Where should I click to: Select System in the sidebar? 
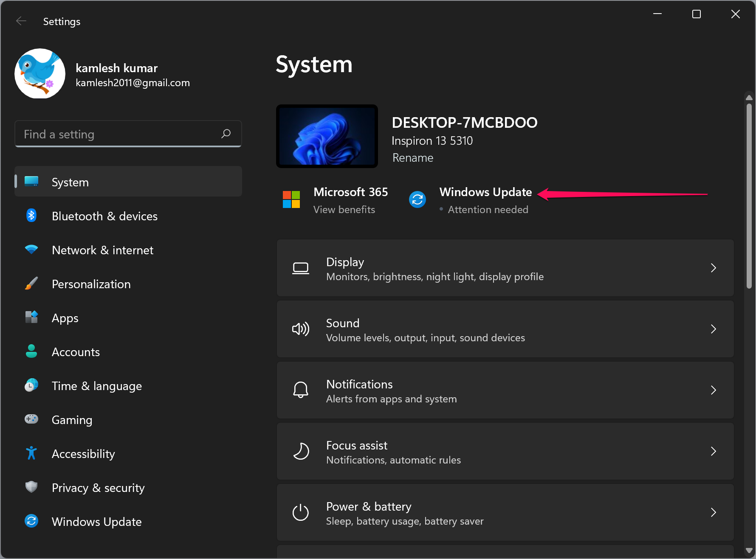[128, 182]
